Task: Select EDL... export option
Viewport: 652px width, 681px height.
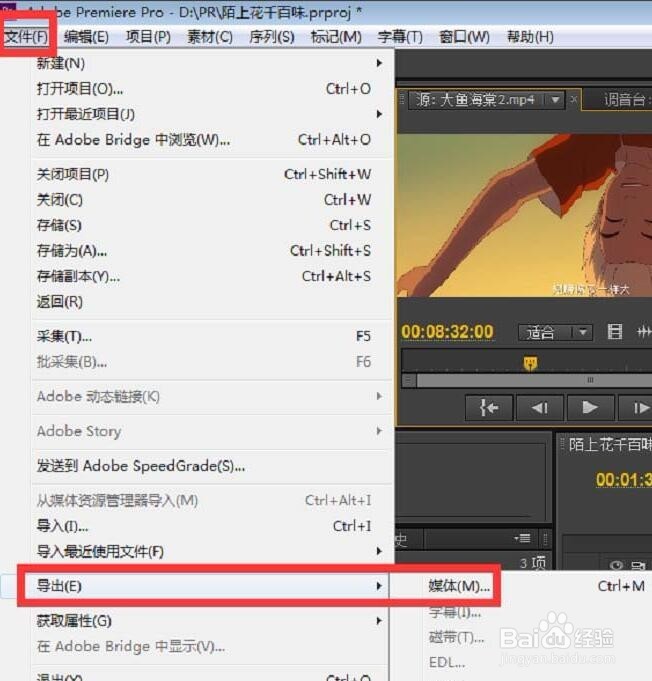Action: [447, 663]
